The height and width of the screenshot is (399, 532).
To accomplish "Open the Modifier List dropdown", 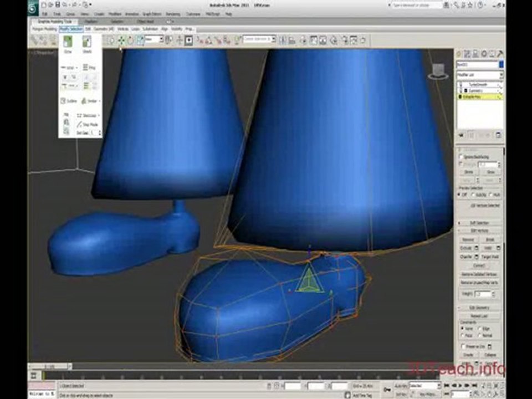I will click(479, 74).
